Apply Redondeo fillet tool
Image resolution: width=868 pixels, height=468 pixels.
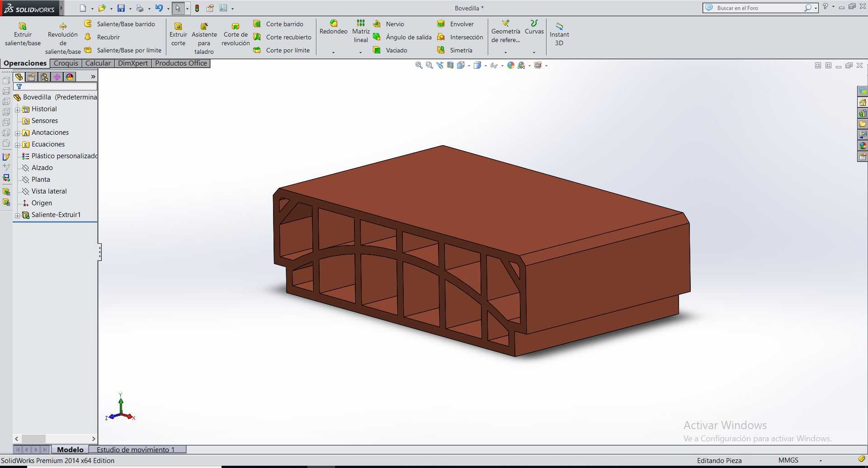(x=334, y=27)
